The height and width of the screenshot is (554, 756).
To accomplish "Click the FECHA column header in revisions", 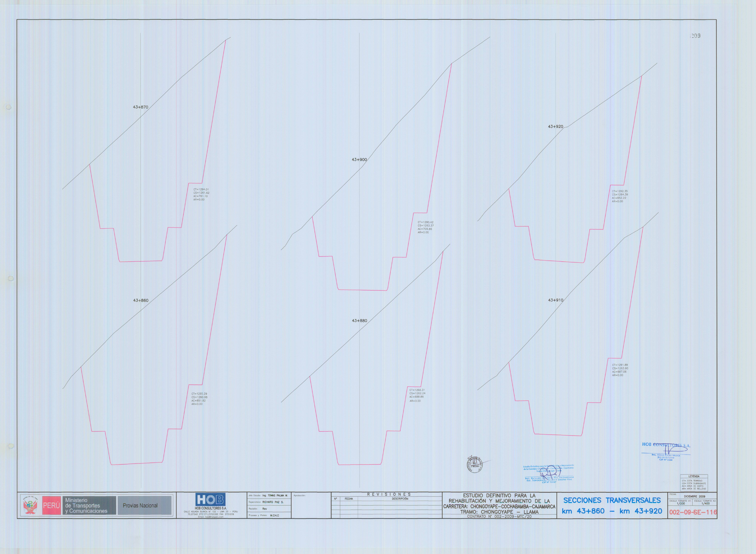I will [349, 499].
